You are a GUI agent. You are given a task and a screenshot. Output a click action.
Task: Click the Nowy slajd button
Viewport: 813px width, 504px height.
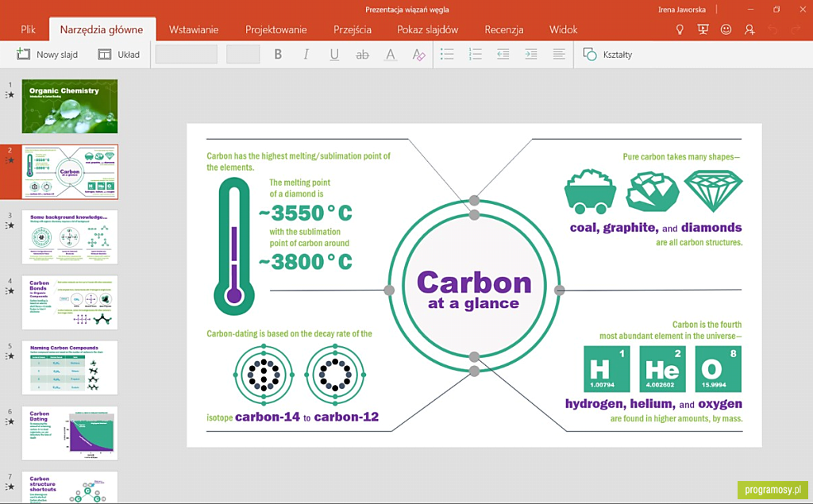tap(47, 55)
